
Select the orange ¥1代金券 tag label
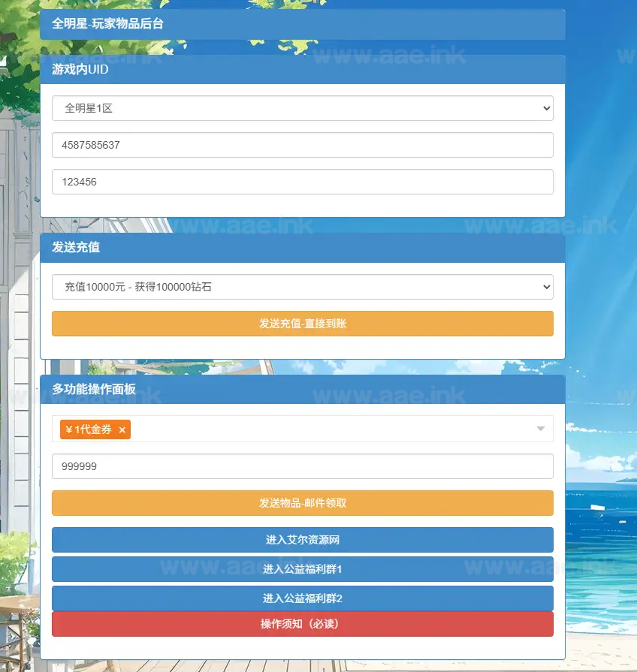[88, 429]
